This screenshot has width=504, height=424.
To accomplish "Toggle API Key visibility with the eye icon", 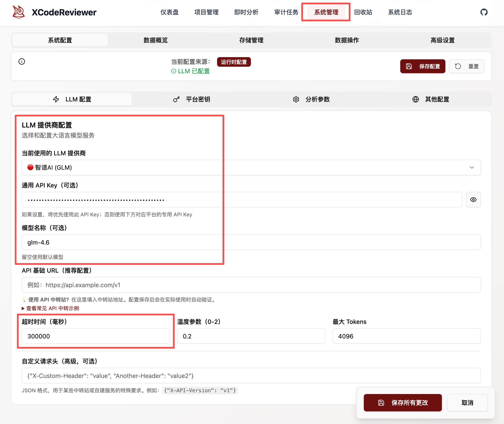I will point(473,199).
